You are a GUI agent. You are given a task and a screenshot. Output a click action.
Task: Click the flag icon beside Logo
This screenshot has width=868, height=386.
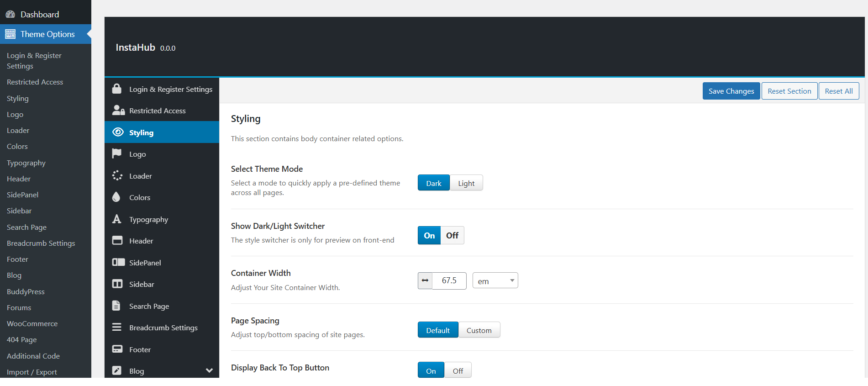(x=117, y=153)
